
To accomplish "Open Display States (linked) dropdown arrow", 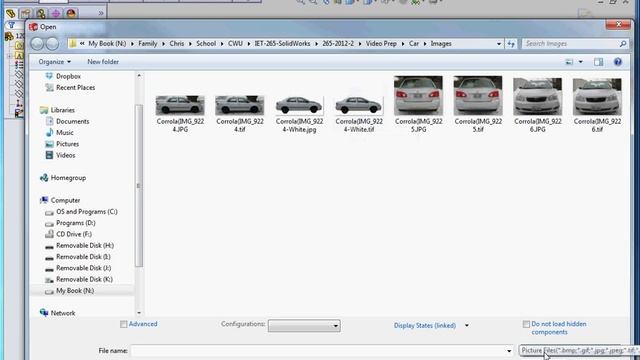I will point(467,326).
